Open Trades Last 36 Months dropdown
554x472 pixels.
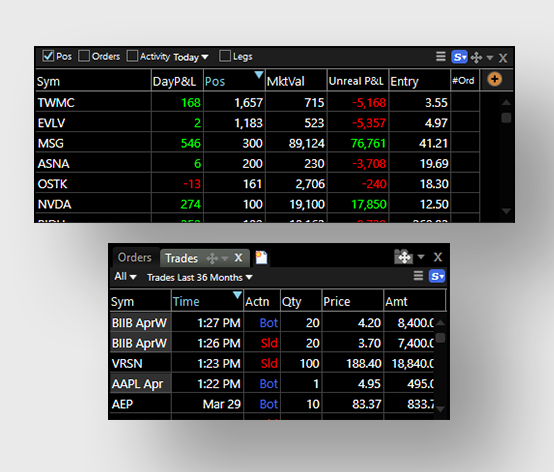(x=200, y=277)
